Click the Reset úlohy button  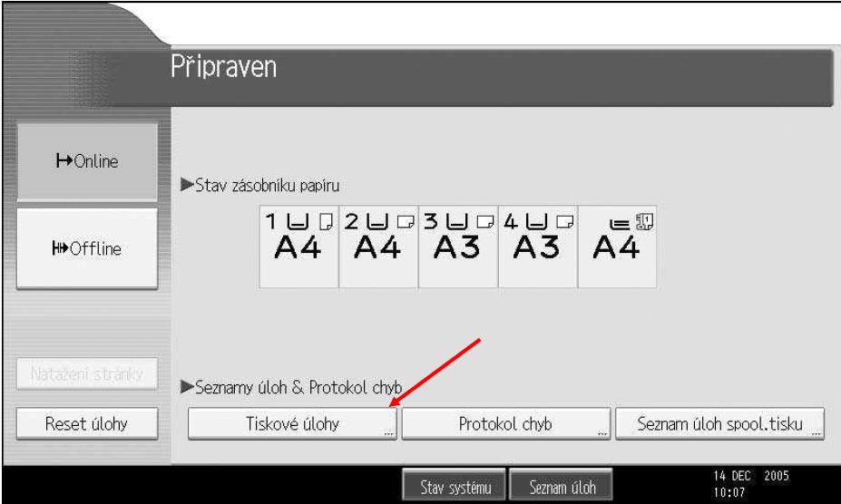(x=87, y=423)
